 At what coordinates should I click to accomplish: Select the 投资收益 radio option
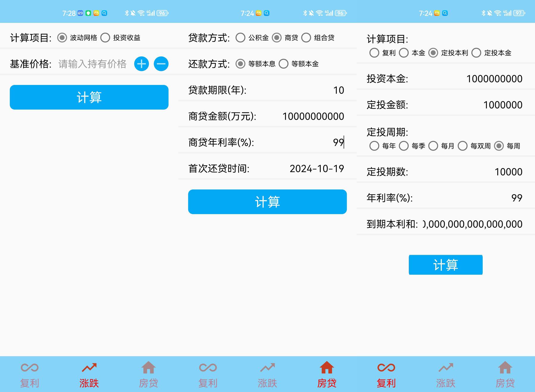click(x=105, y=38)
